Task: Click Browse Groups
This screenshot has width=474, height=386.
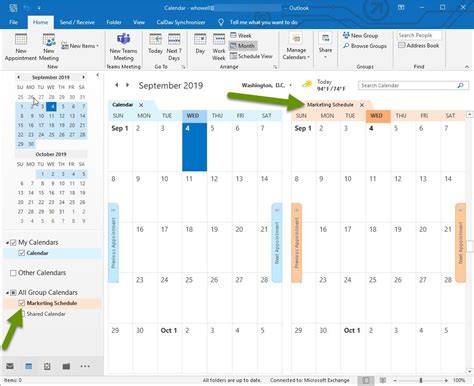Action: coord(365,46)
